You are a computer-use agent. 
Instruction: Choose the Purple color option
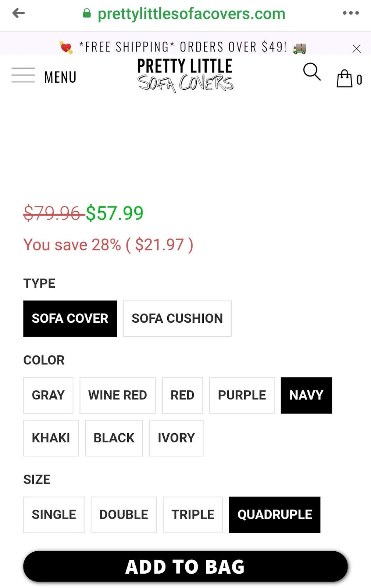242,395
